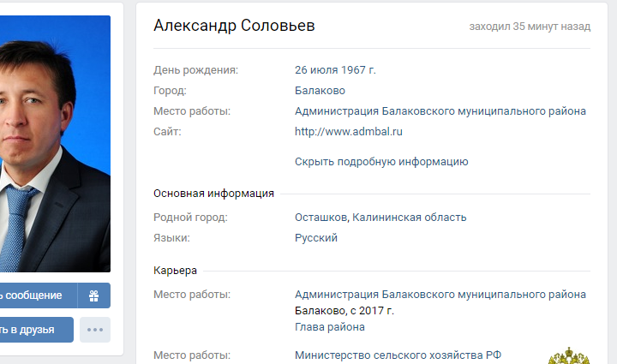Click the Глава района position text
Image resolution: width=617 pixels, height=364 pixels.
click(x=330, y=327)
